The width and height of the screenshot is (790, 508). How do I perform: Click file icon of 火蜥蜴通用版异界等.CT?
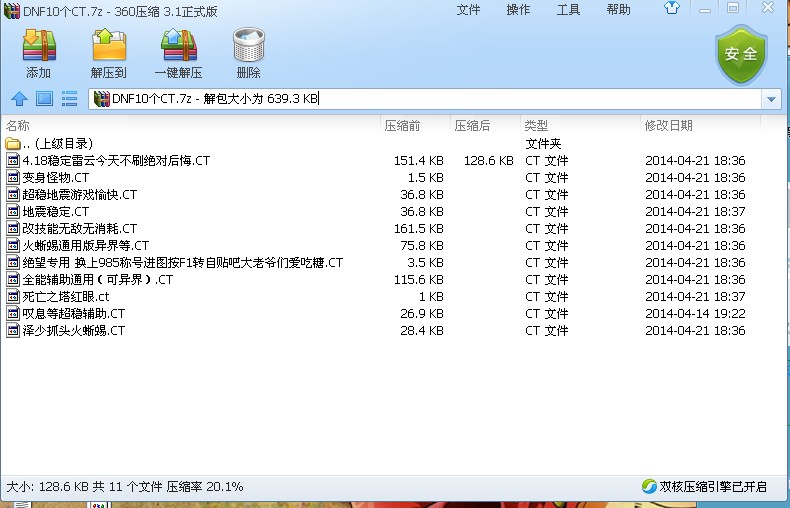point(13,245)
